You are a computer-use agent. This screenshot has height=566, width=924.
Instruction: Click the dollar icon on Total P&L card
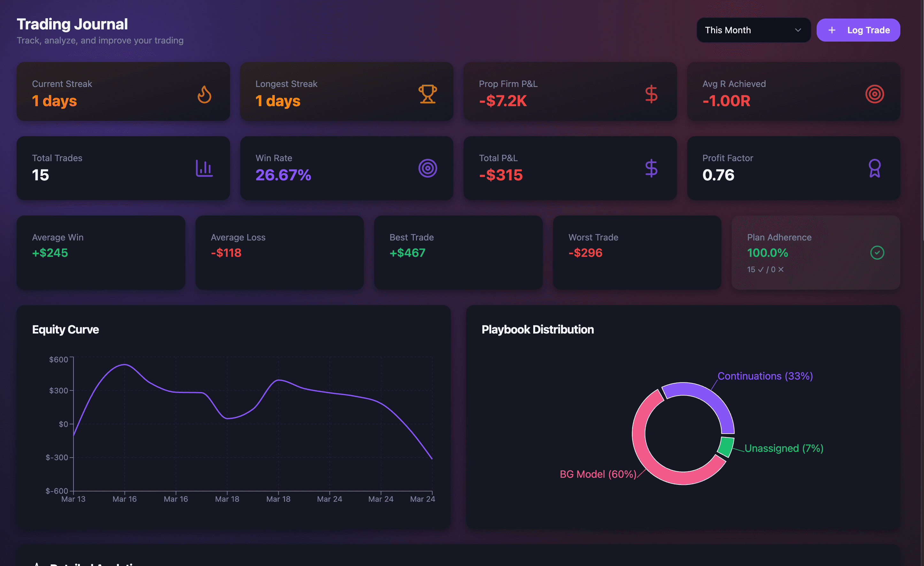tap(651, 168)
